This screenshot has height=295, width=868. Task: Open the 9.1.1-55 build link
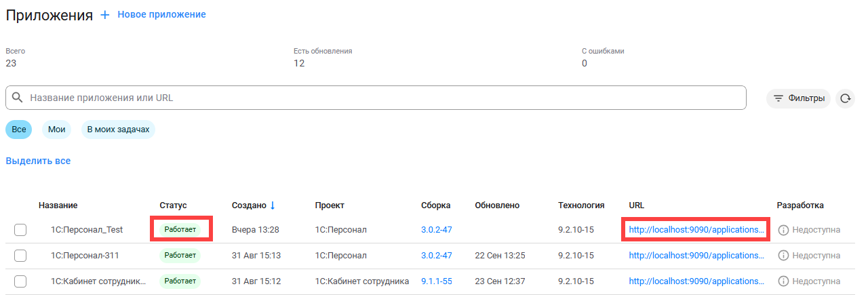coord(436,281)
